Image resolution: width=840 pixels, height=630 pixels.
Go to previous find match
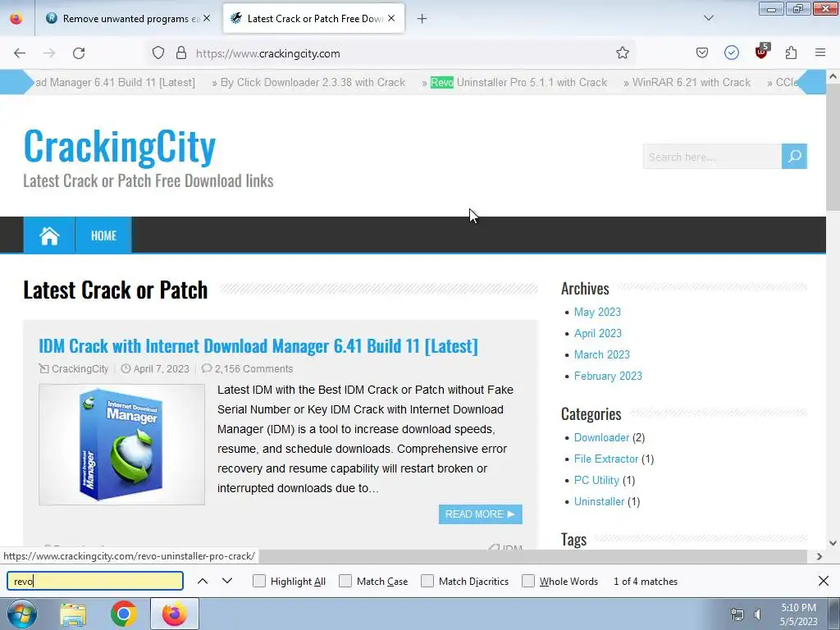[203, 582]
